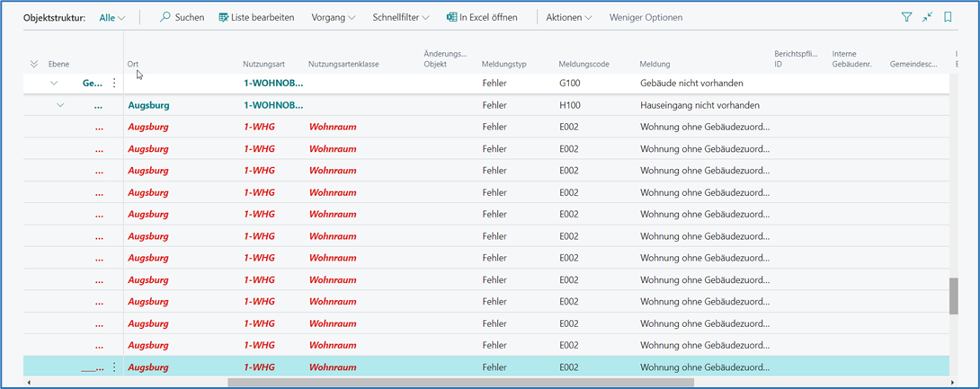Click the Liste bearbeiten edit list icon
Image resolution: width=980 pixels, height=389 pixels.
click(224, 17)
